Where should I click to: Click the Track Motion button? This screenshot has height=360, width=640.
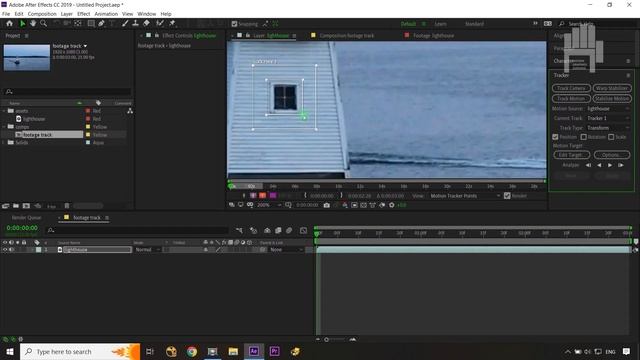point(571,98)
